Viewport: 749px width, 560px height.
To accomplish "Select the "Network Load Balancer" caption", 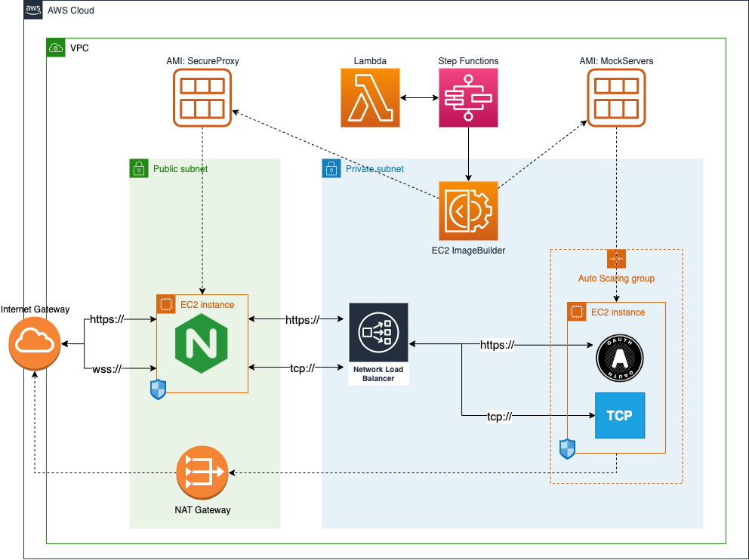I will click(378, 374).
